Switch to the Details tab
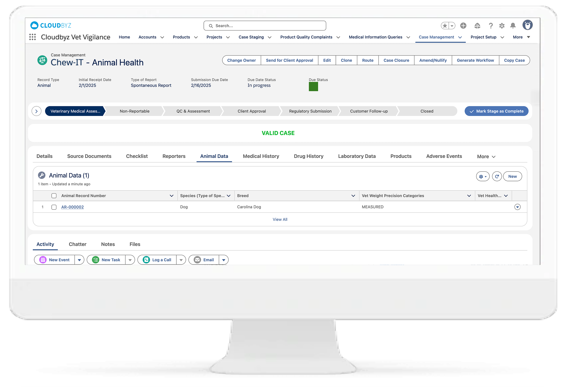This screenshot has width=566, height=392. (x=45, y=156)
